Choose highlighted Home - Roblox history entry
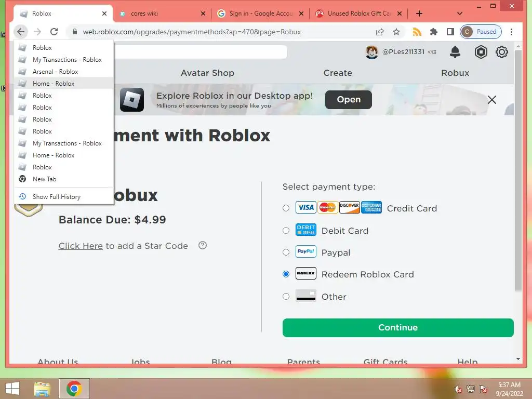Image resolution: width=532 pixels, height=399 pixels. 64,84
